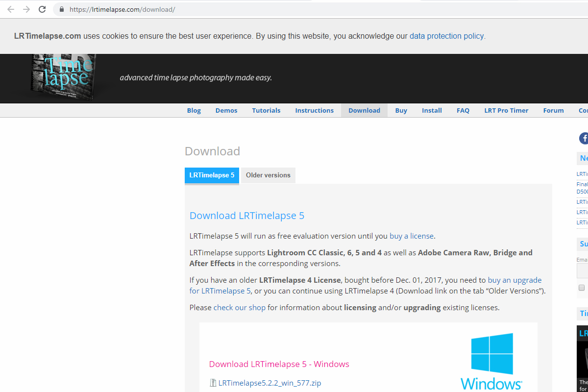Download LRTimelapse5.2.2_win_577.zip file link
This screenshot has width=588, height=392.
(x=270, y=383)
